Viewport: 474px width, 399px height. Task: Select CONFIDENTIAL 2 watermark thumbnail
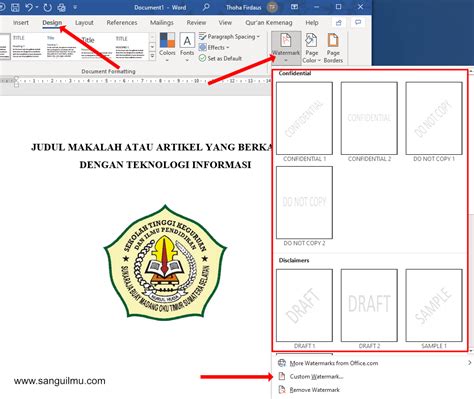[x=369, y=118]
